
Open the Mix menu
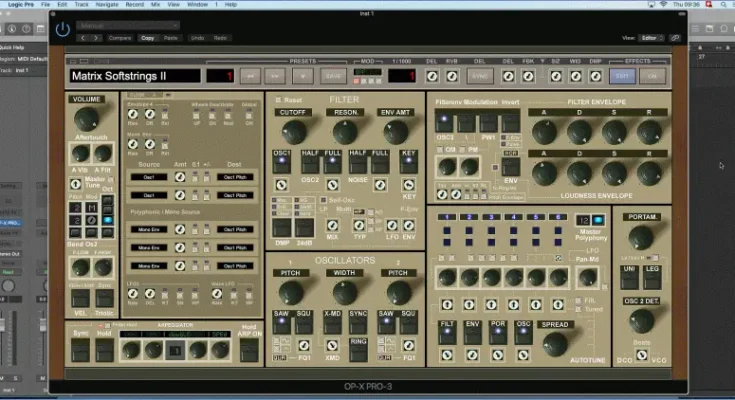[155, 5]
